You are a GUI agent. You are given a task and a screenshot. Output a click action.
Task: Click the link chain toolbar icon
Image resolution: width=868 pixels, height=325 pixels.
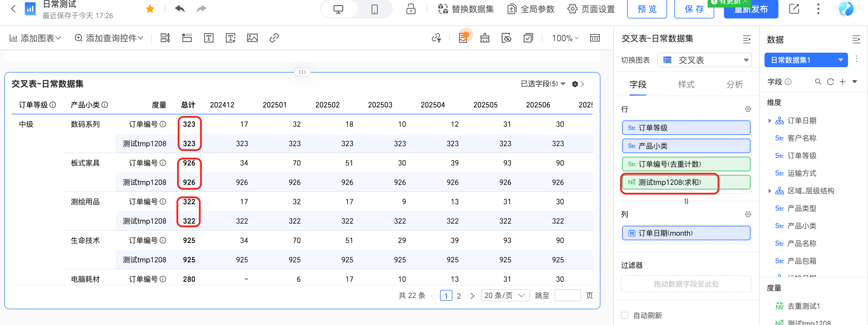click(274, 38)
